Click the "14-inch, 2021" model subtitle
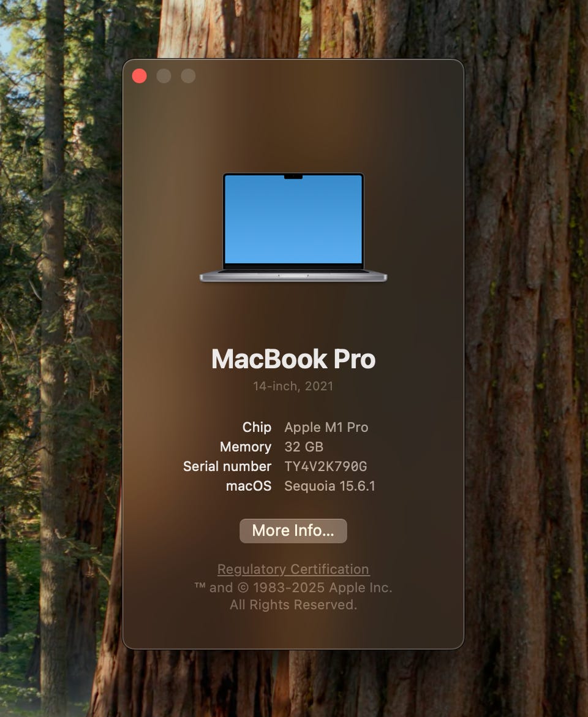 pos(293,387)
